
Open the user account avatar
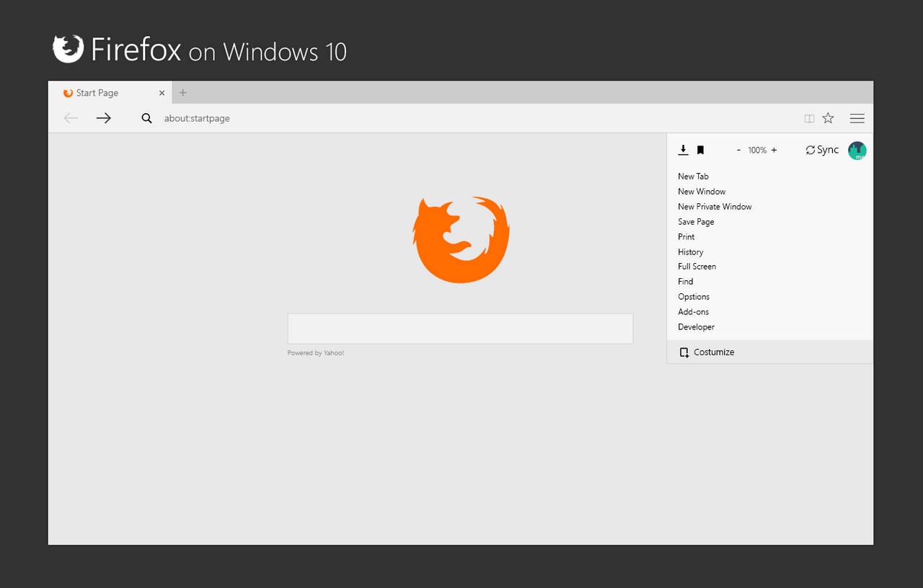[x=857, y=151]
